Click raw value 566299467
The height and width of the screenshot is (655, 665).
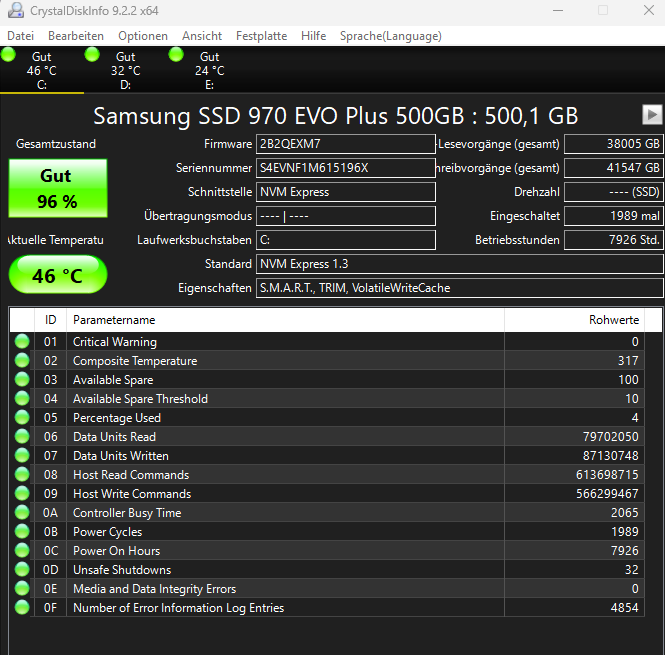pos(607,494)
